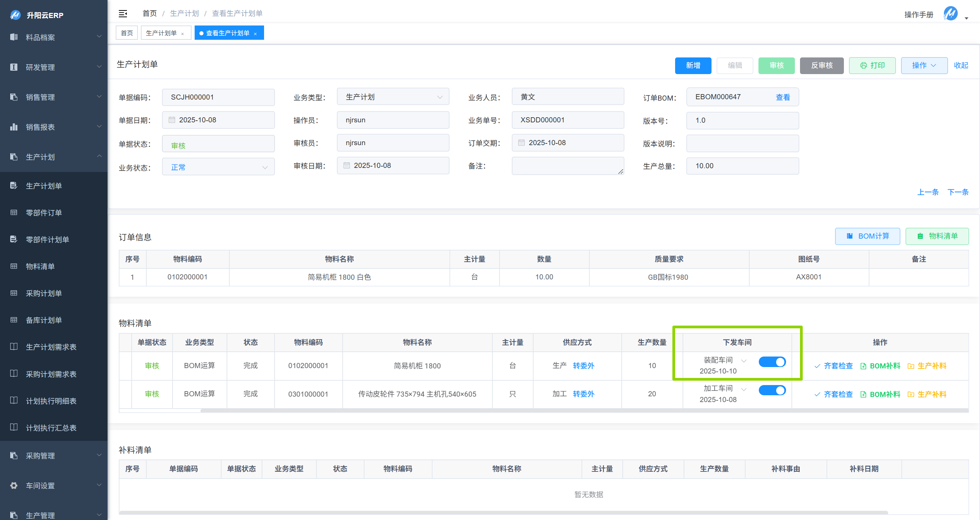Open 零部件订单 from the sidebar
Image resolution: width=980 pixels, height=520 pixels.
tap(44, 212)
